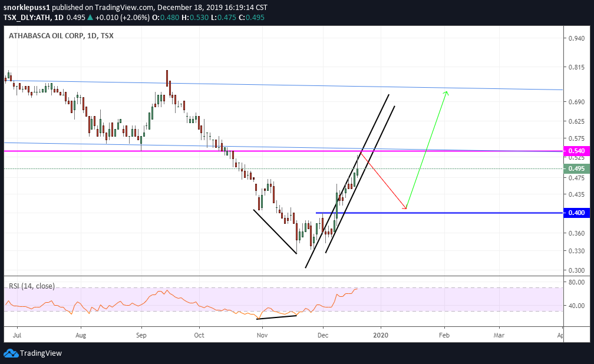Click the Dec date label on time axis
Viewport: 594px width, 364px height.
point(323,335)
